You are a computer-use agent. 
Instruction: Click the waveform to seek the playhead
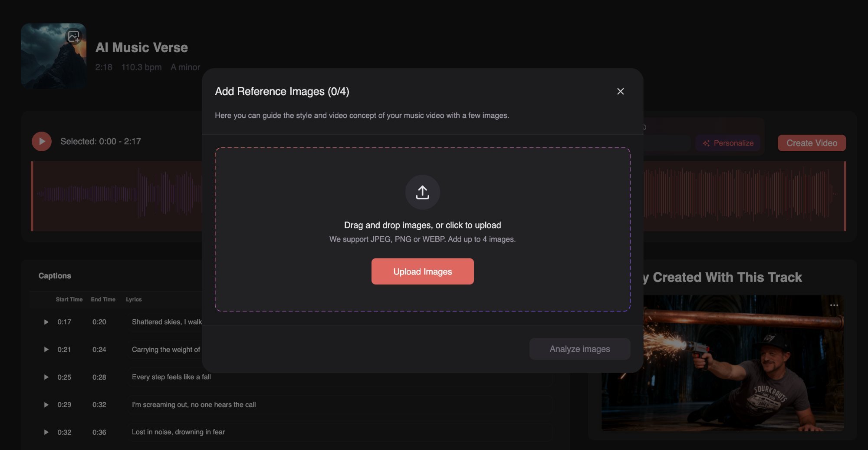pyautogui.click(x=122, y=196)
